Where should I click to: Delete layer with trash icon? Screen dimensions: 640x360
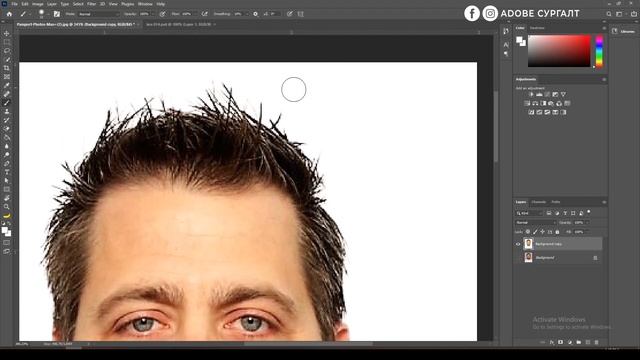click(x=596, y=342)
